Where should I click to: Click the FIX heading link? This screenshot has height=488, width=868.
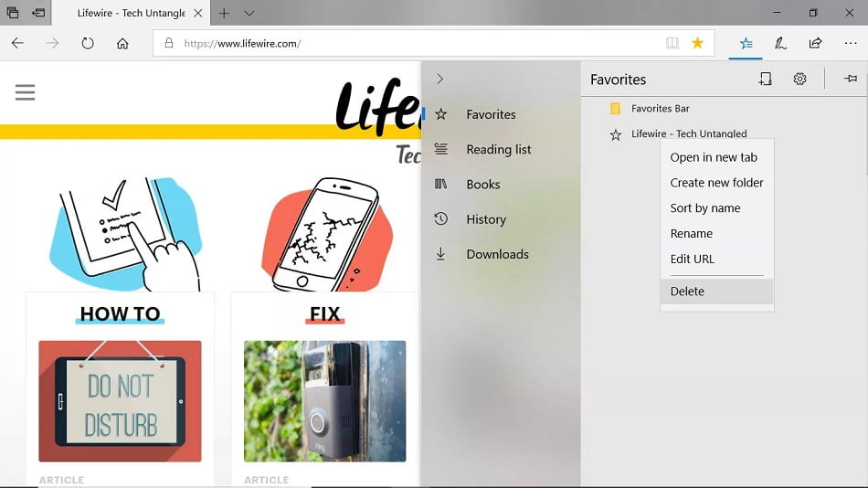325,314
